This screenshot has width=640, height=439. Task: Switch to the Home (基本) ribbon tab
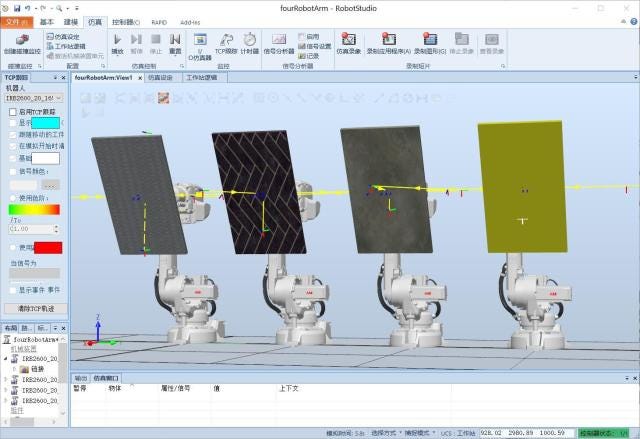(47, 22)
